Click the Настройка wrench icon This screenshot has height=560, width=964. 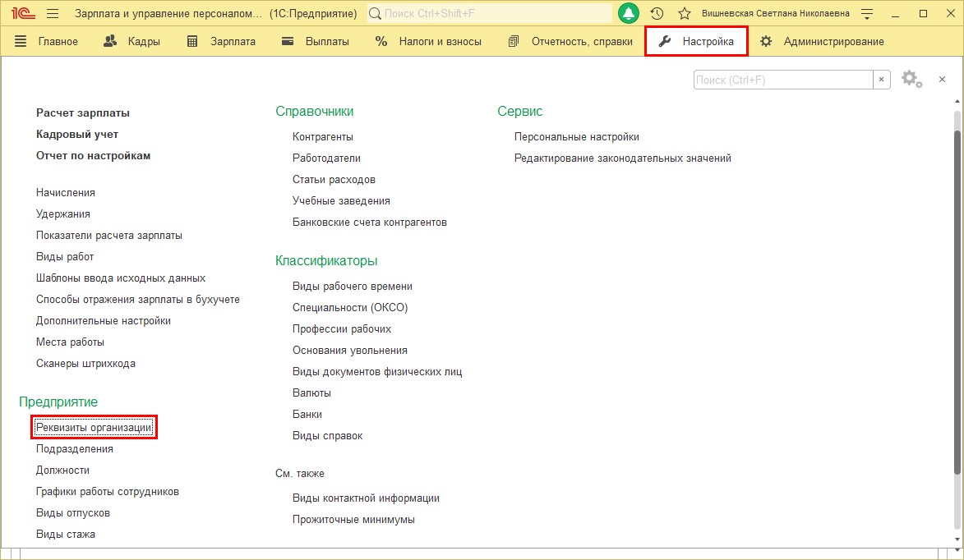[665, 41]
